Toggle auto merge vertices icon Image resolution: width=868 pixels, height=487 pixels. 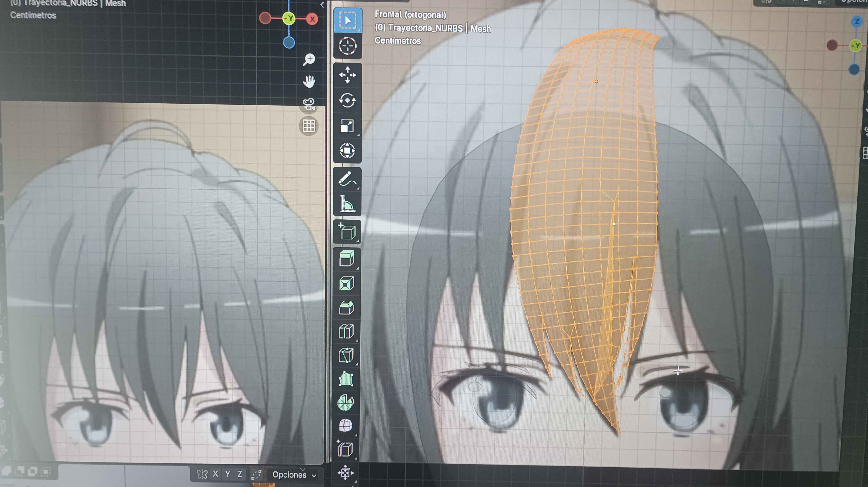256,474
